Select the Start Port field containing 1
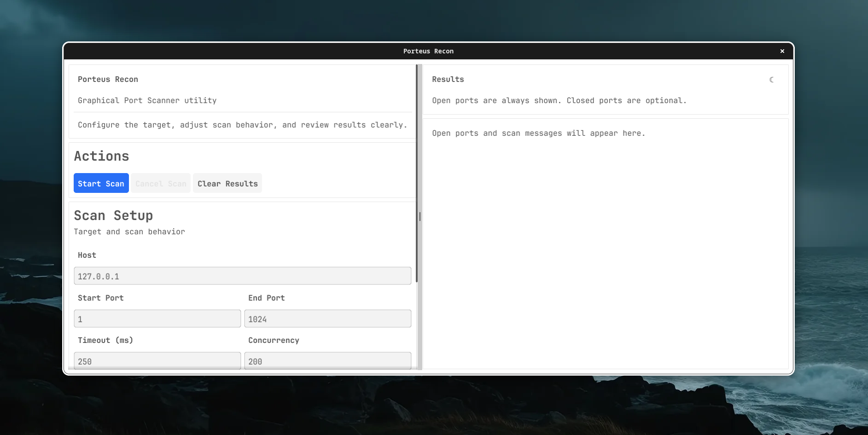This screenshot has height=435, width=868. pos(157,319)
